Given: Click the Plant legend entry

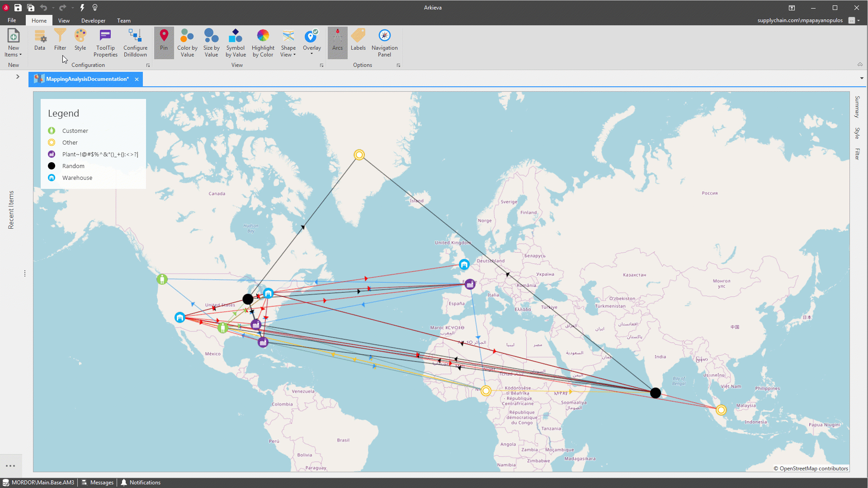Looking at the screenshot, I should click(93, 154).
